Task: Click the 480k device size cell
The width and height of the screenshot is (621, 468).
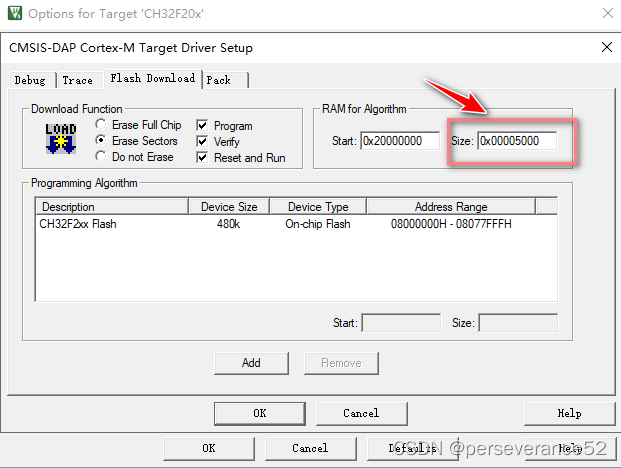Action: [229, 224]
